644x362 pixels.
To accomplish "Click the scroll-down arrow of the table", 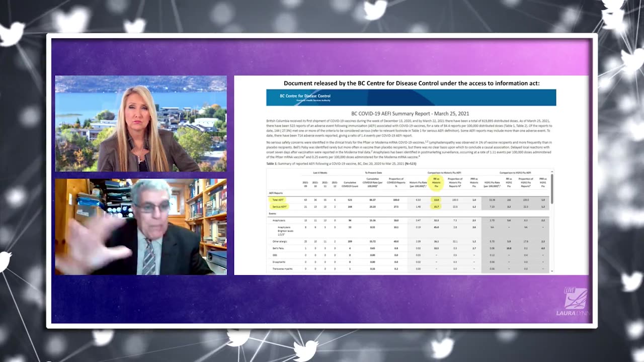I will [x=552, y=271].
